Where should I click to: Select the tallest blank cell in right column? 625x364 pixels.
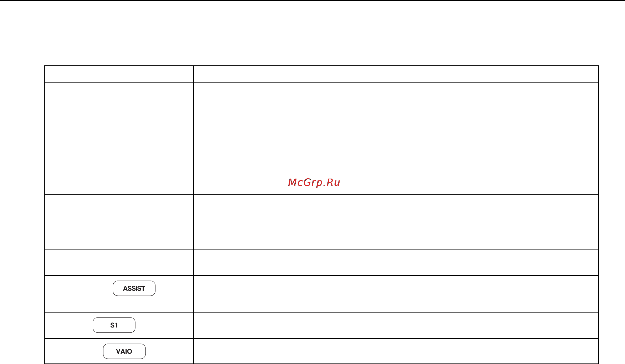tap(396, 124)
